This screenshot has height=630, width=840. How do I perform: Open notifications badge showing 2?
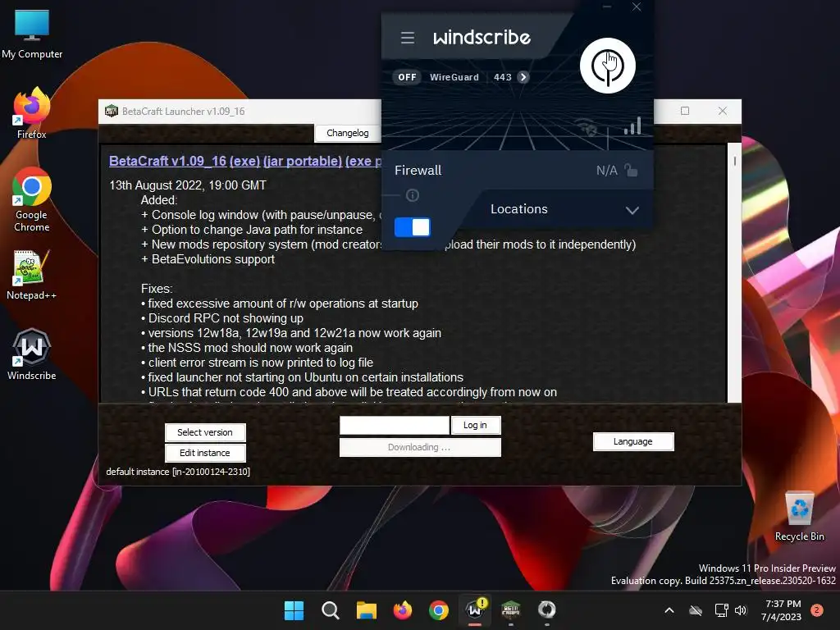817,610
